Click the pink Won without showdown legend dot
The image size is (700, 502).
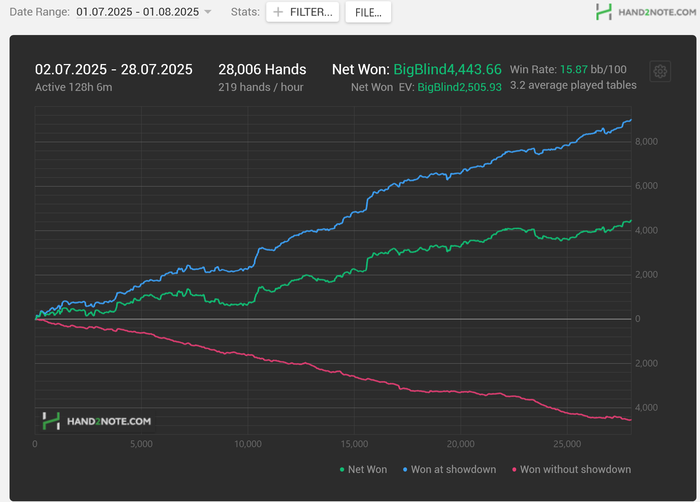pos(514,470)
